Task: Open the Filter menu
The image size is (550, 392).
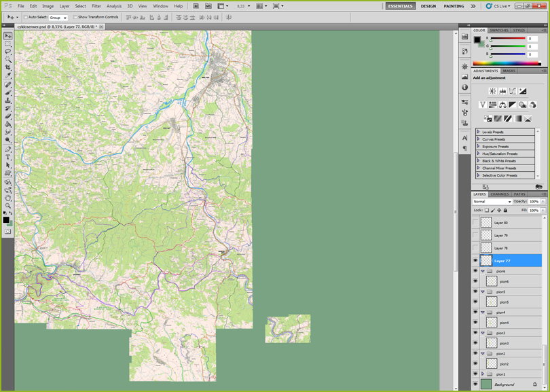Action: pyautogui.click(x=96, y=6)
